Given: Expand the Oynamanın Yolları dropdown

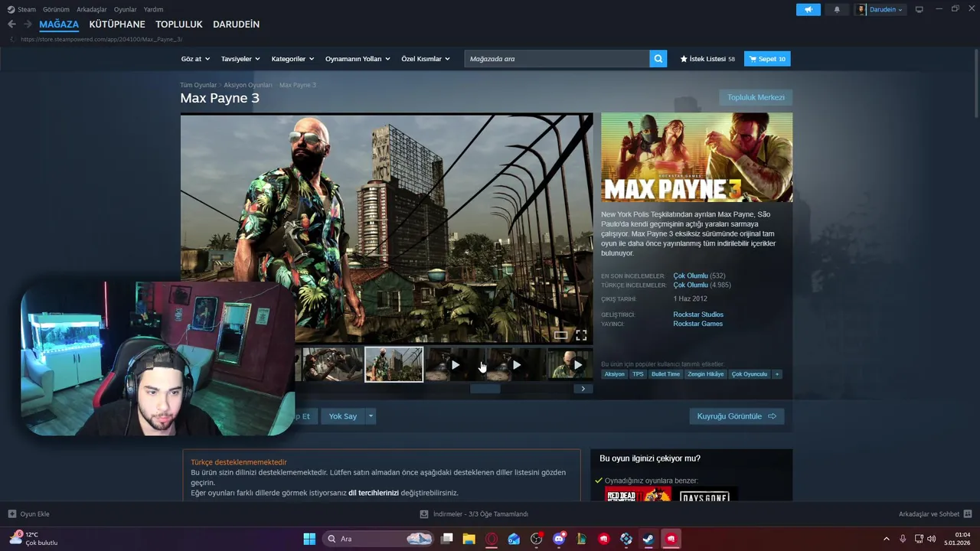Looking at the screenshot, I should (358, 59).
